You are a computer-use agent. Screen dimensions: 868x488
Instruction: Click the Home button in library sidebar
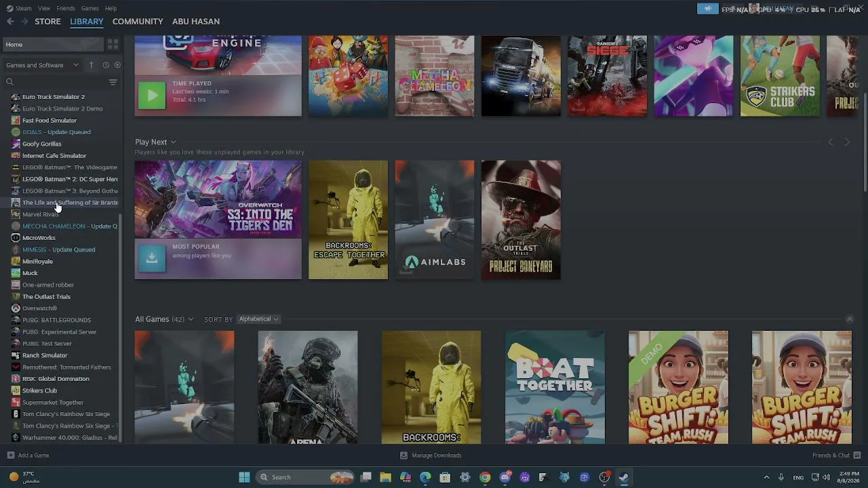coord(53,44)
